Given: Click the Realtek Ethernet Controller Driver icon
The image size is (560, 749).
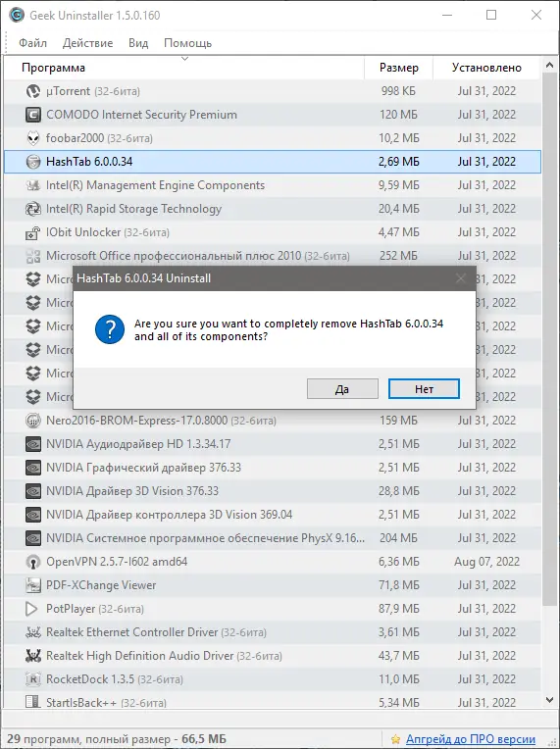Looking at the screenshot, I should pos(33,632).
